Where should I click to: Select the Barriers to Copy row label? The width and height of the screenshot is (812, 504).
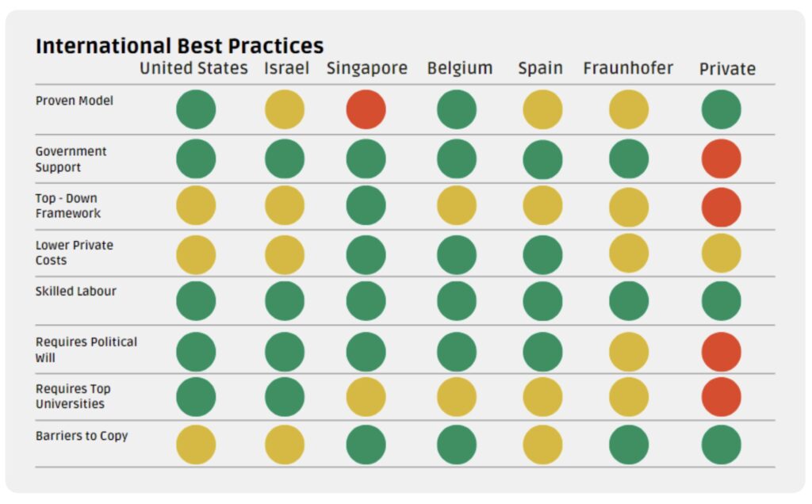click(x=82, y=436)
